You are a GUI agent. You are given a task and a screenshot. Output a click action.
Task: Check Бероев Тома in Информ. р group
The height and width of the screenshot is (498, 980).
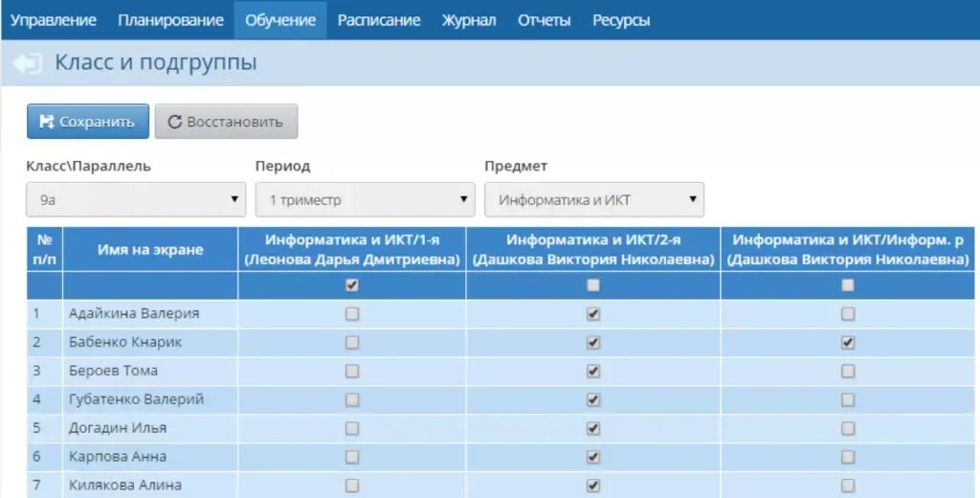click(848, 371)
